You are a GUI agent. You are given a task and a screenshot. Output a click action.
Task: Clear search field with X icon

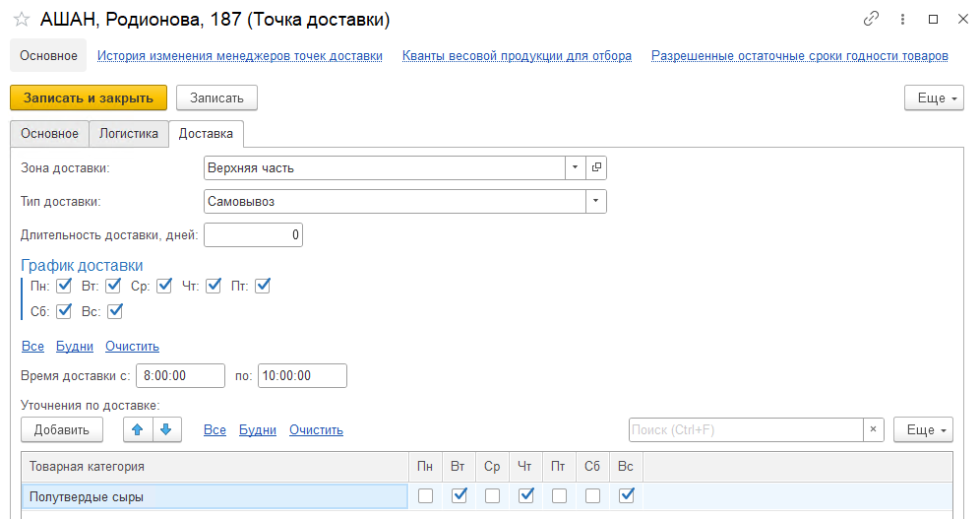[874, 430]
